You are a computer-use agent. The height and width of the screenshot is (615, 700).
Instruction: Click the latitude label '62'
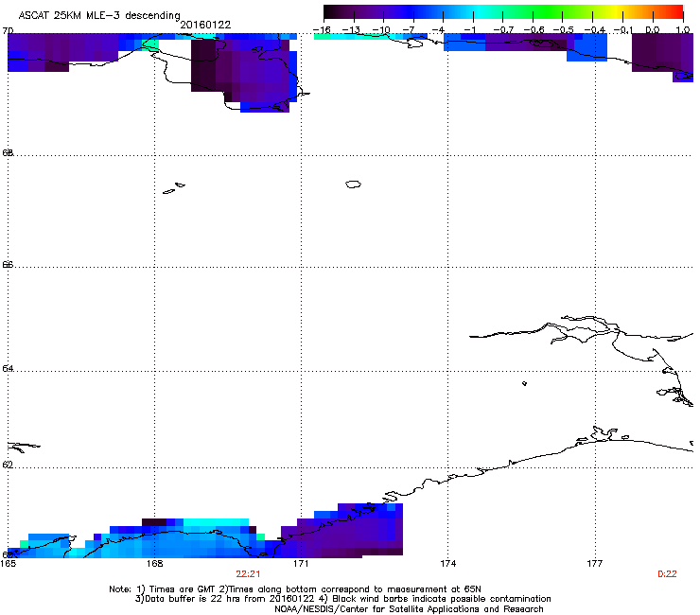point(8,465)
